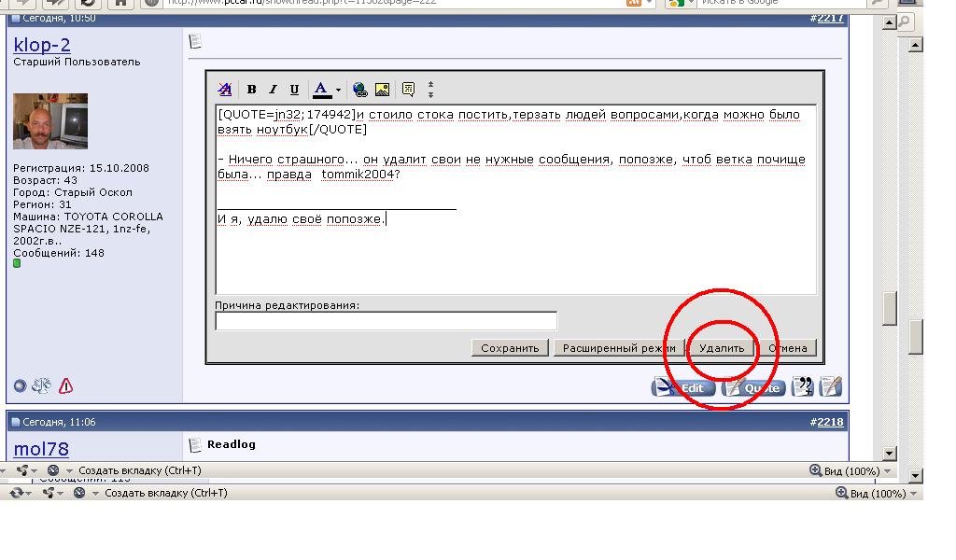This screenshot has width=956, height=560.
Task: Click the Insert Image icon
Action: point(382,90)
